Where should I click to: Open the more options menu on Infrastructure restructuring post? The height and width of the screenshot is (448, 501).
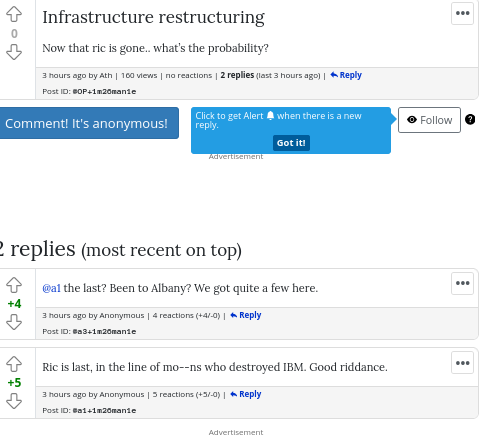click(x=462, y=13)
